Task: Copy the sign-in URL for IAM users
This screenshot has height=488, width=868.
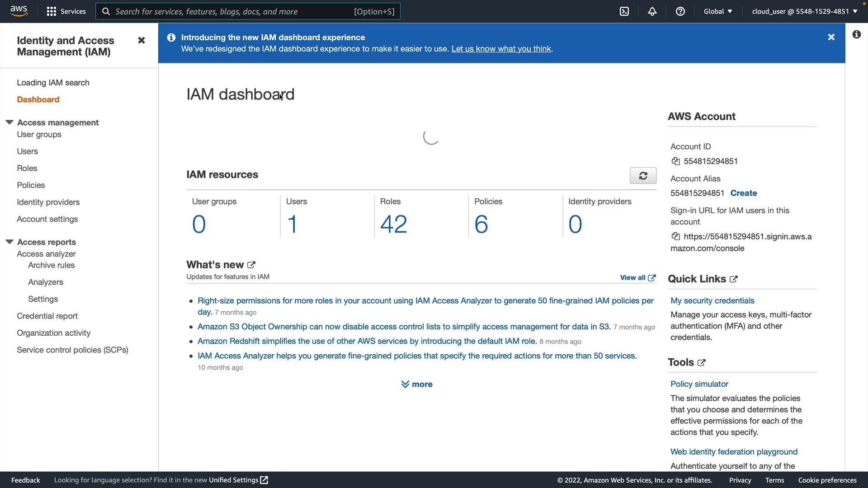Action: [676, 236]
